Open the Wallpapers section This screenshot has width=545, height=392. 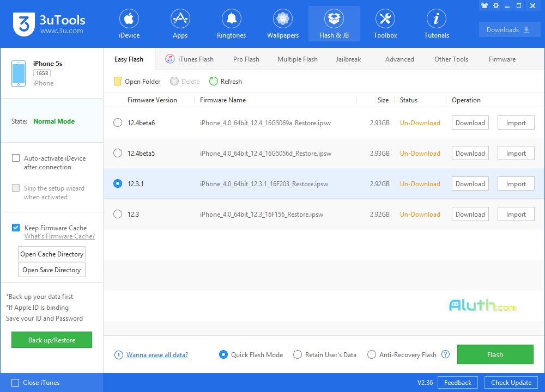[x=282, y=23]
